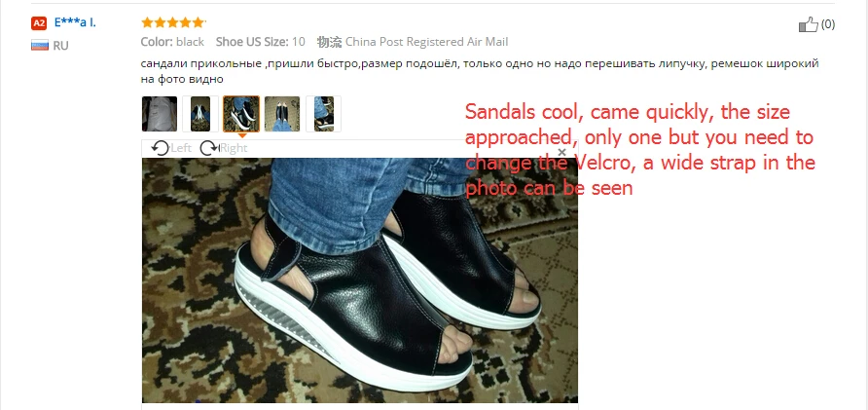
Task: Select the highlighted third thumbnail
Action: pos(241,114)
